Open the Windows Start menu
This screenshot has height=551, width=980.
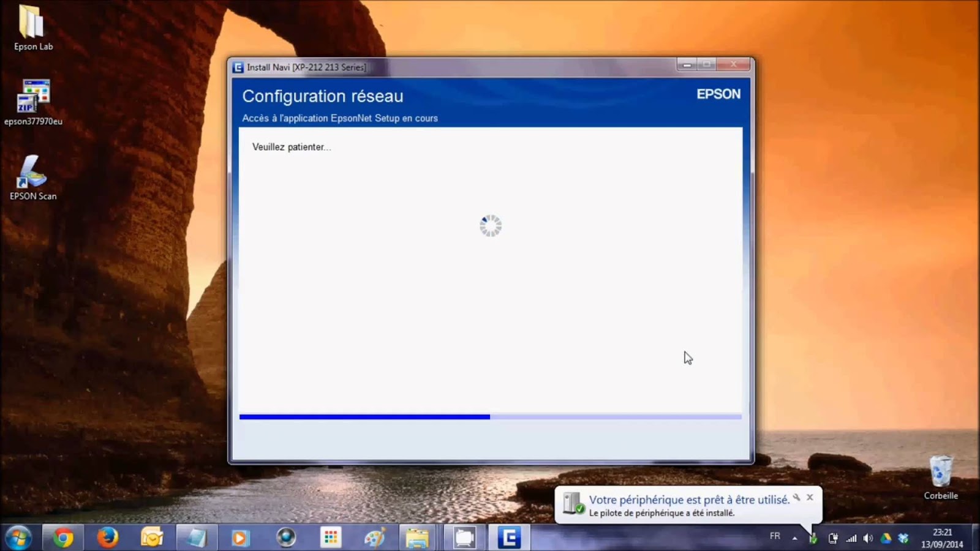tap(18, 538)
